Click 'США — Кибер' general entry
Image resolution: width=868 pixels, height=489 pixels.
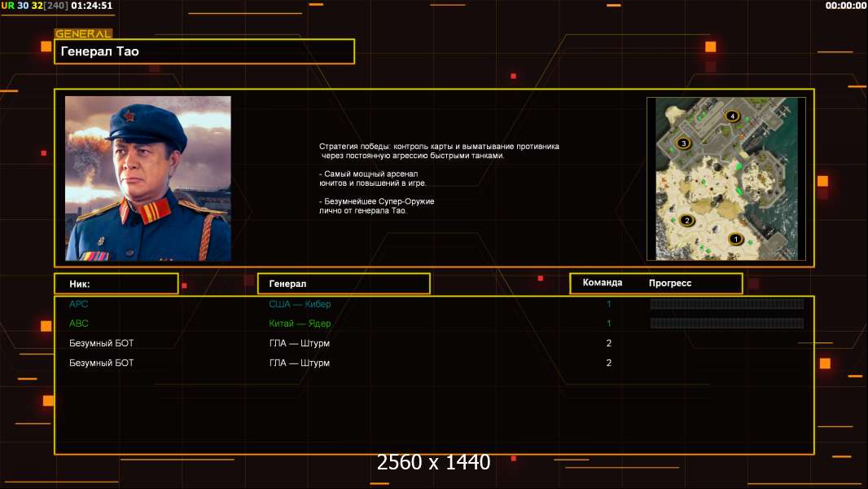(x=300, y=304)
